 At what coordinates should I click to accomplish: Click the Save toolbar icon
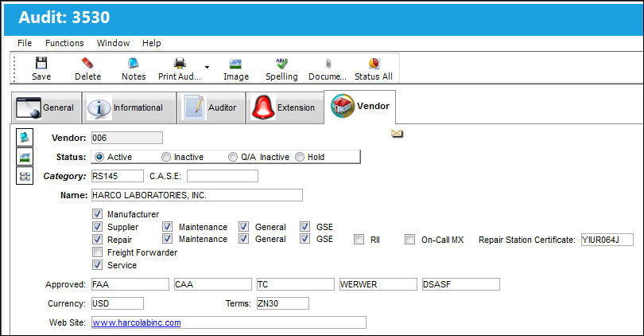click(41, 63)
